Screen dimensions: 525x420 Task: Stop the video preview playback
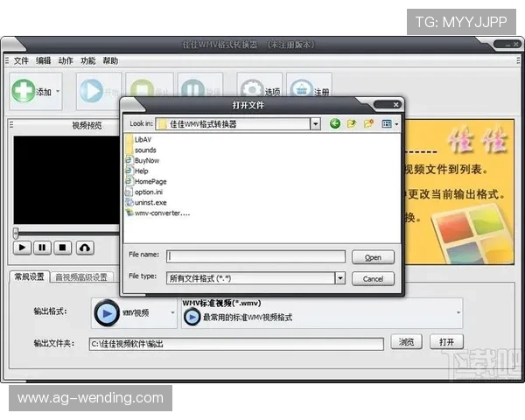tap(63, 248)
